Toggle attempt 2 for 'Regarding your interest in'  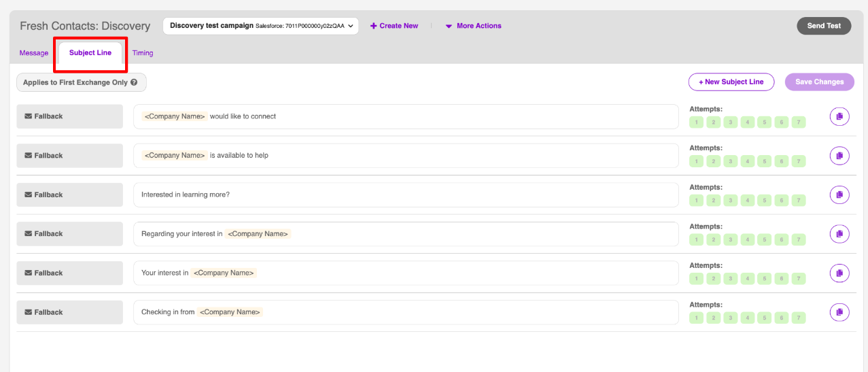(x=713, y=239)
